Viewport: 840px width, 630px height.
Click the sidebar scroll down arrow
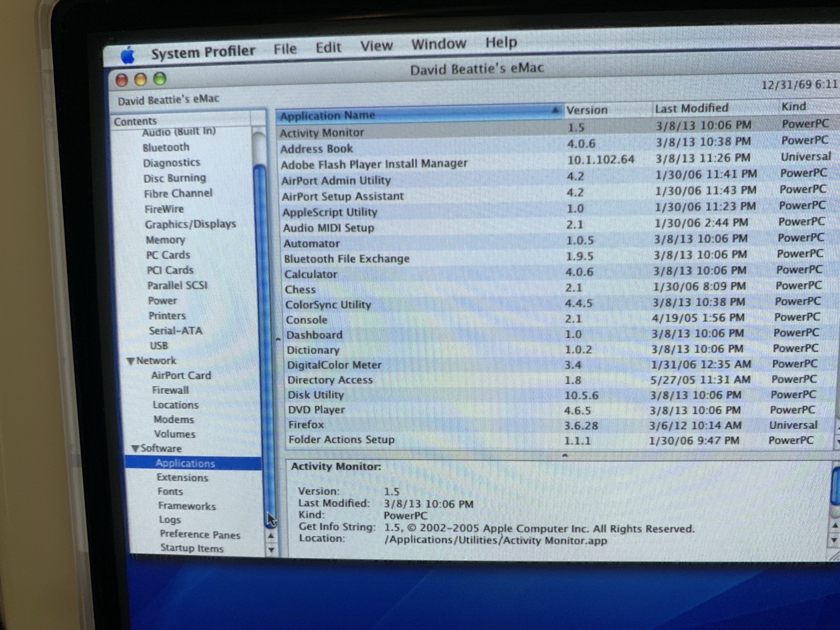pyautogui.click(x=271, y=550)
